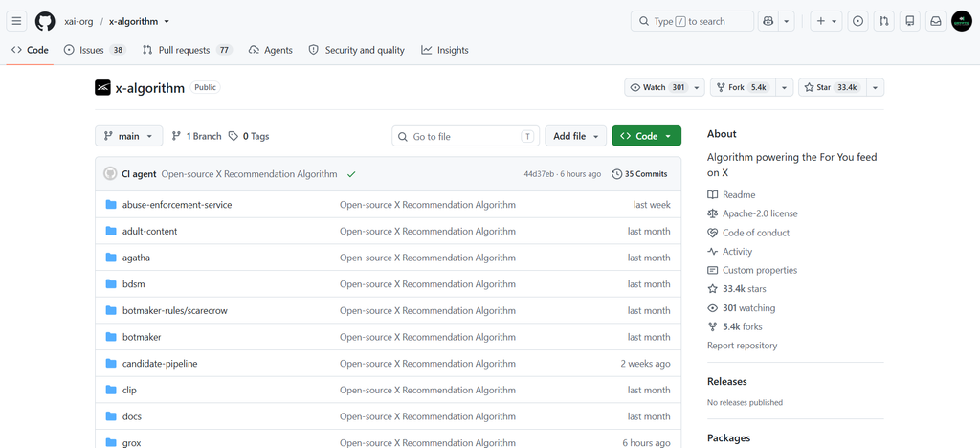This screenshot has height=448, width=980.
Task: Open the 1 Branch link
Action: click(196, 136)
